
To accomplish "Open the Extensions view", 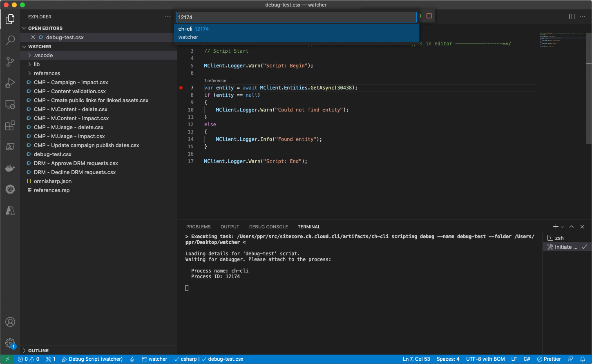I will coord(10,126).
